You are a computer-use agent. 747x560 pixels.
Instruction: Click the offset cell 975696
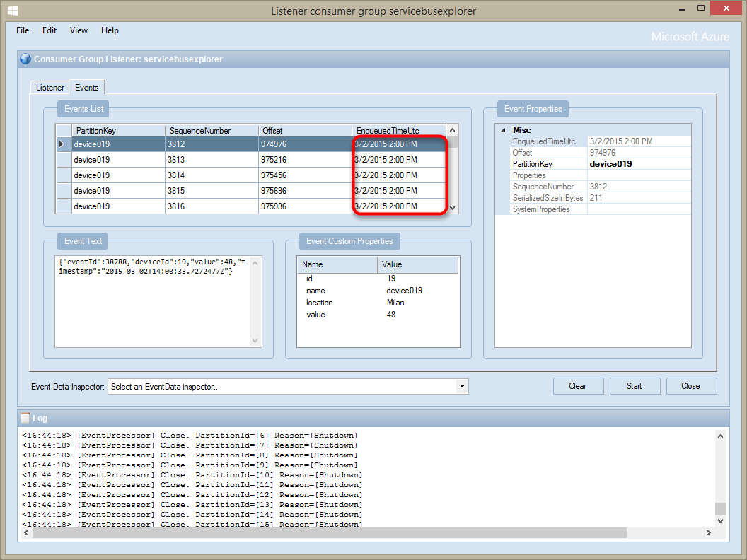pos(305,190)
